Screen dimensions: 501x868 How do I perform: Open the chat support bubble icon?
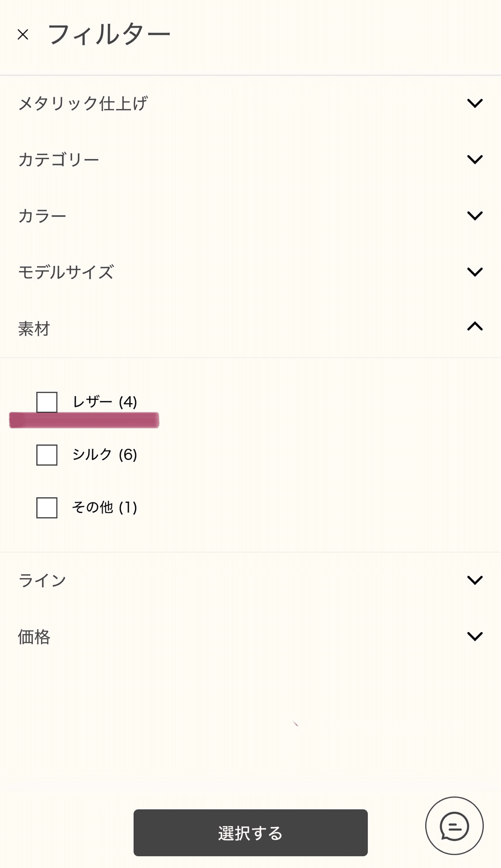pos(454,826)
